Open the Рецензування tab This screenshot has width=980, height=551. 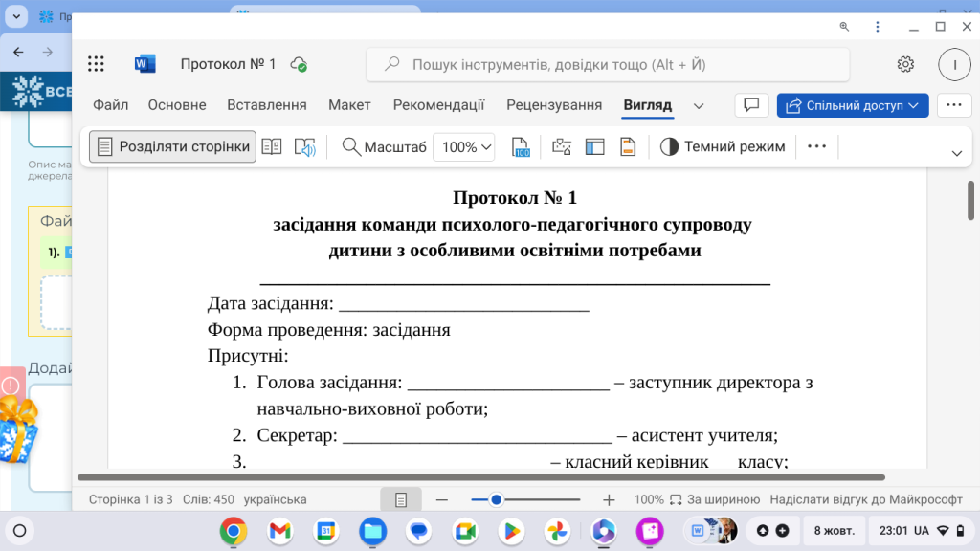point(554,105)
